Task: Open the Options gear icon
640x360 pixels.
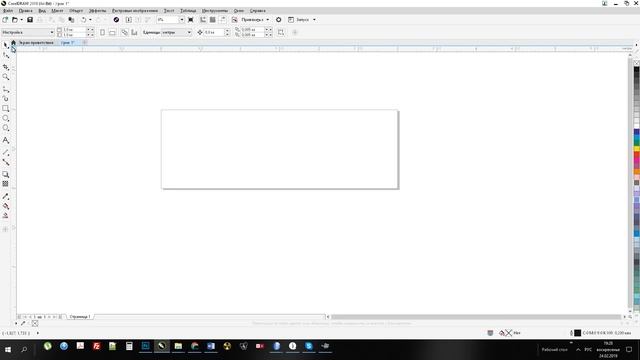Action: tap(279, 20)
